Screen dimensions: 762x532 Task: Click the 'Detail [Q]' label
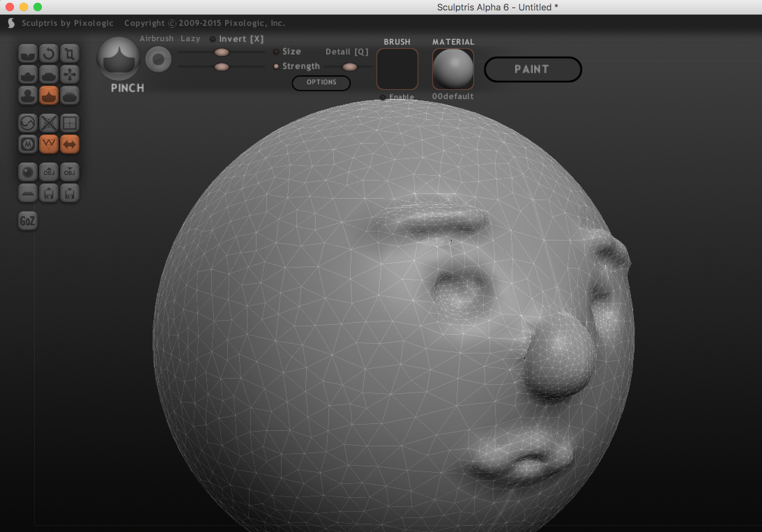click(x=347, y=52)
